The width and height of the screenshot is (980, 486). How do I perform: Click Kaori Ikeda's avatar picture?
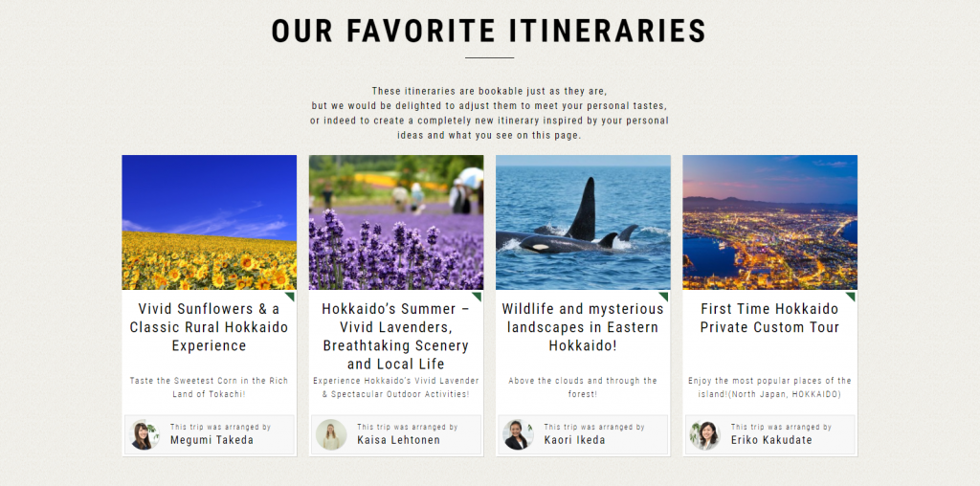(518, 434)
